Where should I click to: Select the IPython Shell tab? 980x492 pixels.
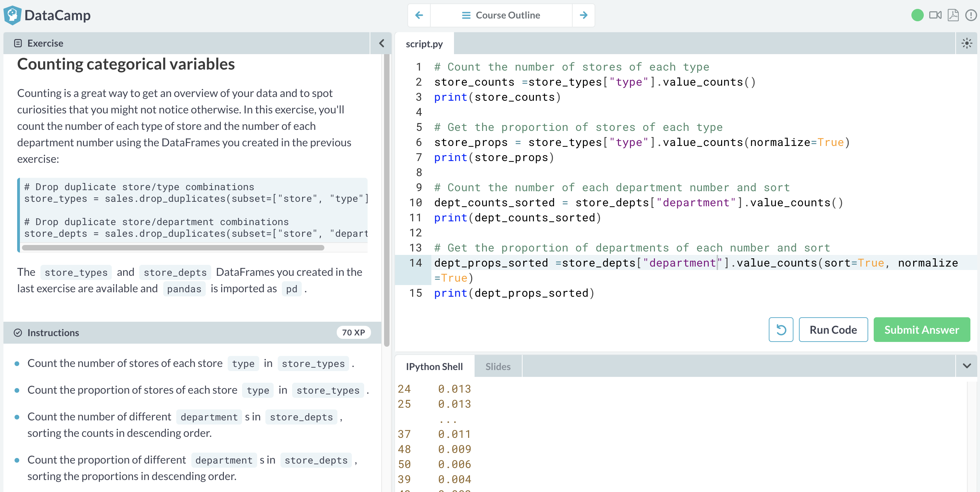pos(434,367)
